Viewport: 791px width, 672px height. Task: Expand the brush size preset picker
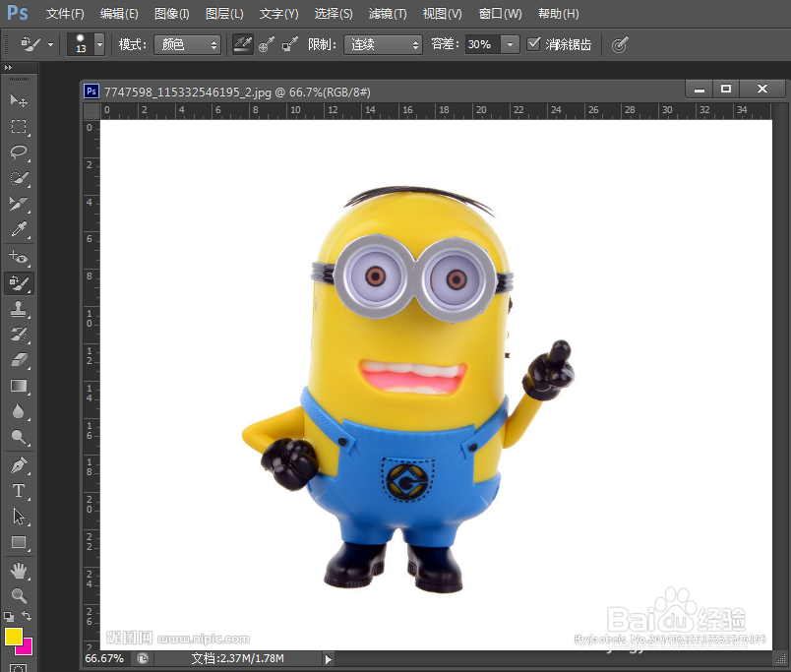click(x=100, y=44)
